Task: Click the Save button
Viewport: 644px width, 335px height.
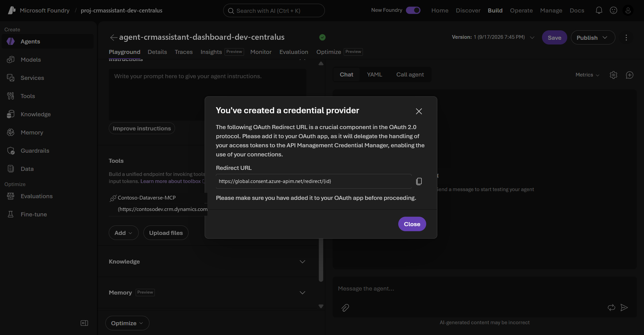Action: tap(554, 37)
